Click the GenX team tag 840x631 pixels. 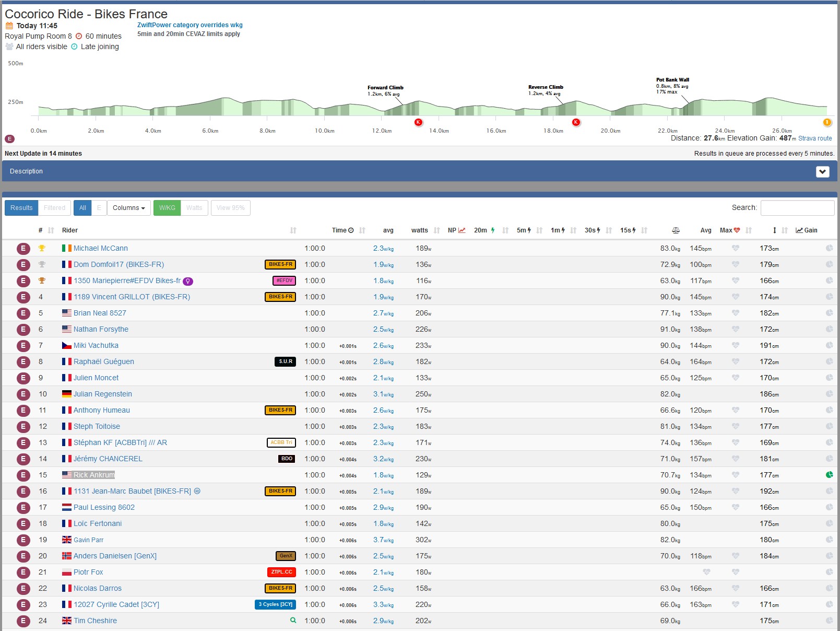286,556
